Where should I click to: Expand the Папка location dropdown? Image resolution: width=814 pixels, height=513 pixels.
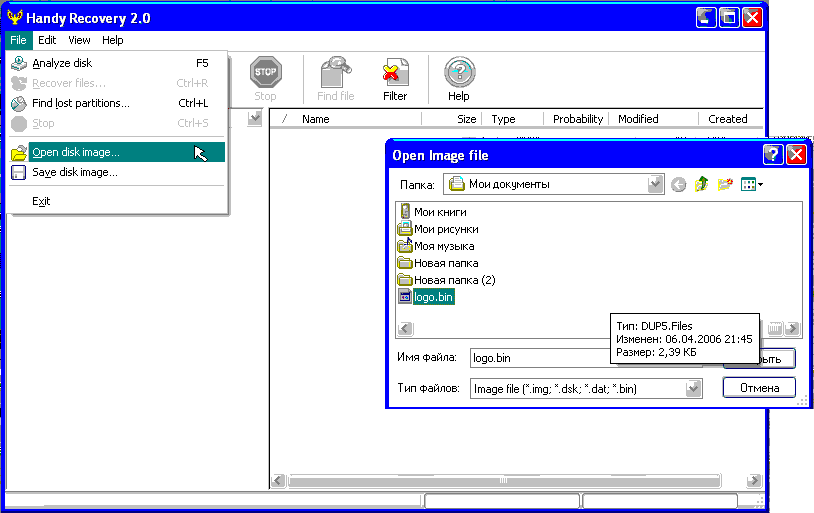point(655,184)
